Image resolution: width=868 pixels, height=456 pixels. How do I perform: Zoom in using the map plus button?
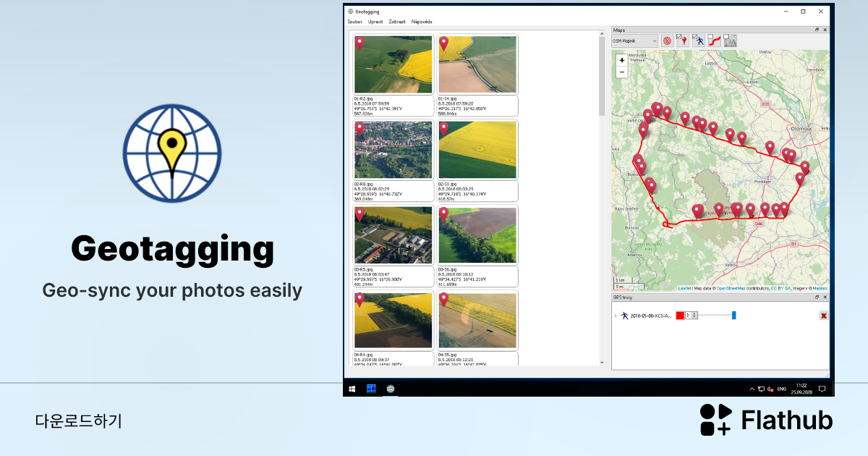(x=622, y=61)
